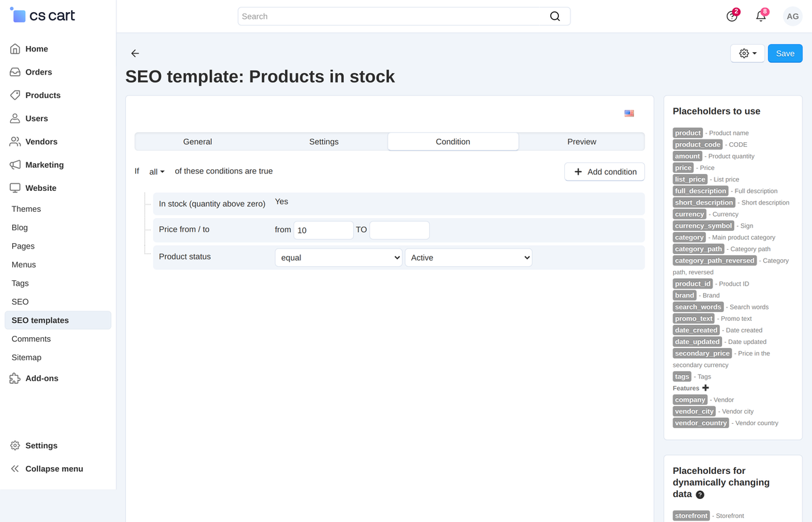
Task: Click the search magnifier icon
Action: click(x=555, y=16)
